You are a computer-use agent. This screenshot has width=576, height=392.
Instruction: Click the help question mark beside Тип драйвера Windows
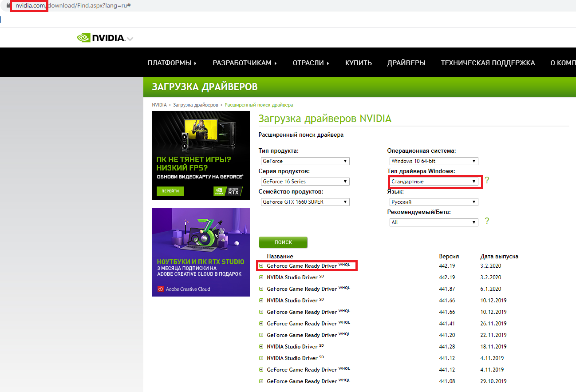[487, 180]
